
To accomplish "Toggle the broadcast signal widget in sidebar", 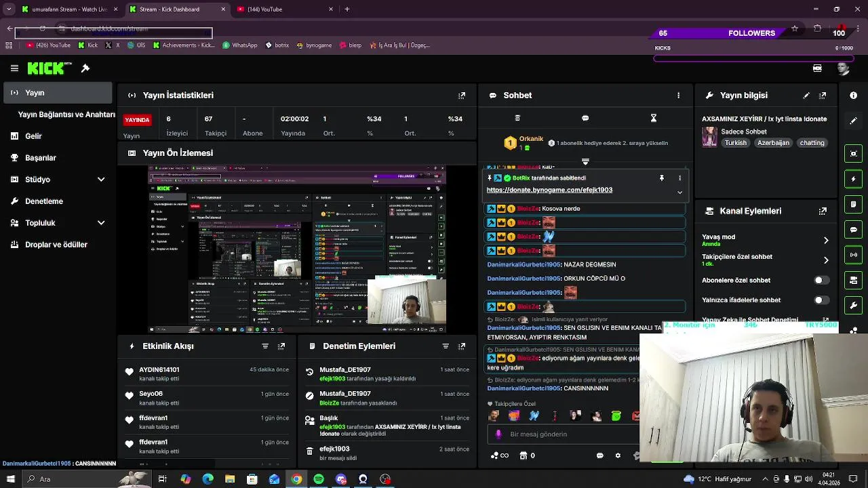I will pyautogui.click(x=854, y=255).
